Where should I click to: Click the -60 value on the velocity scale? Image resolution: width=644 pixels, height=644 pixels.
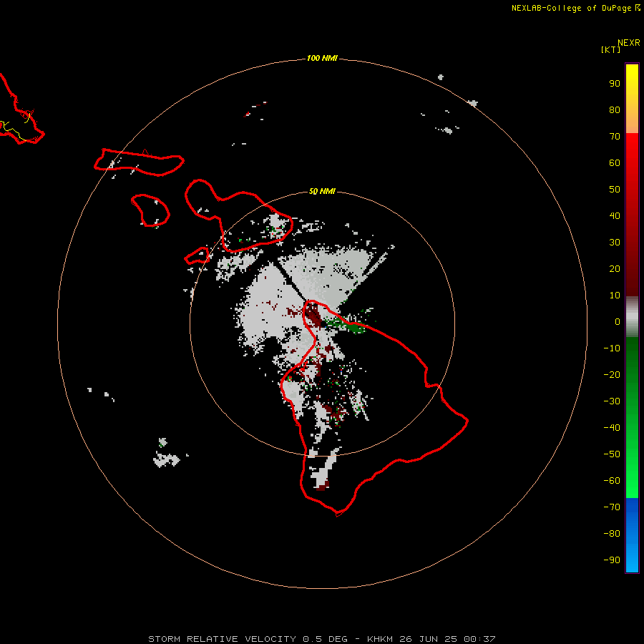(x=612, y=481)
